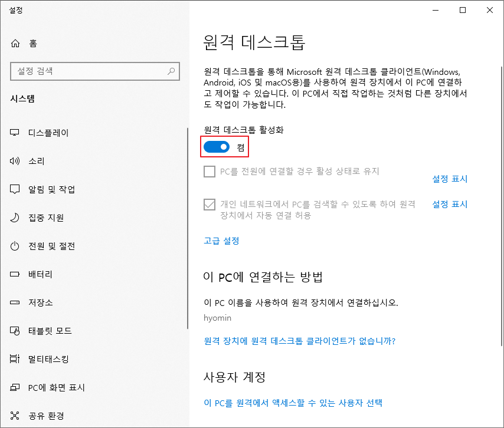504x428 pixels.
Task: Click the 사용자 계정 heading
Action: tap(234, 377)
